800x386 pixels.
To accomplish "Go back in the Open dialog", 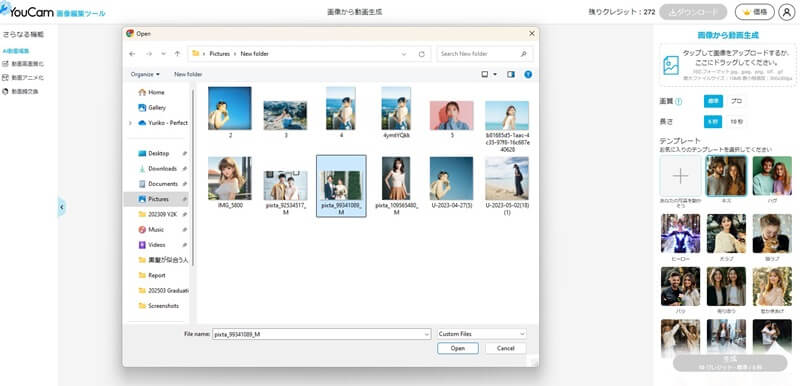I will [x=132, y=54].
